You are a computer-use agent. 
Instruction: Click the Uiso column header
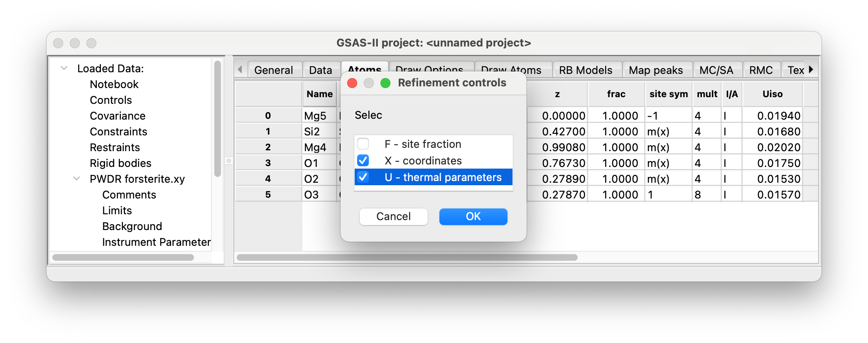[x=772, y=94]
